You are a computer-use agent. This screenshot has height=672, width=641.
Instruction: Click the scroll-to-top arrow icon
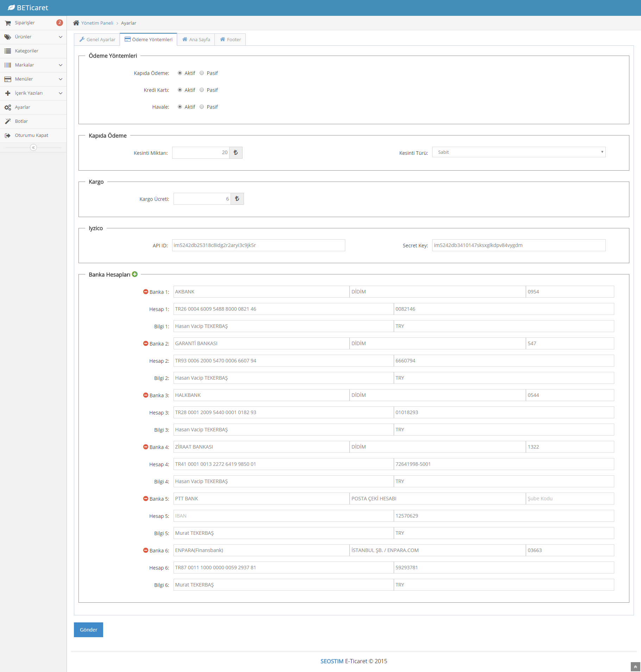click(635, 667)
